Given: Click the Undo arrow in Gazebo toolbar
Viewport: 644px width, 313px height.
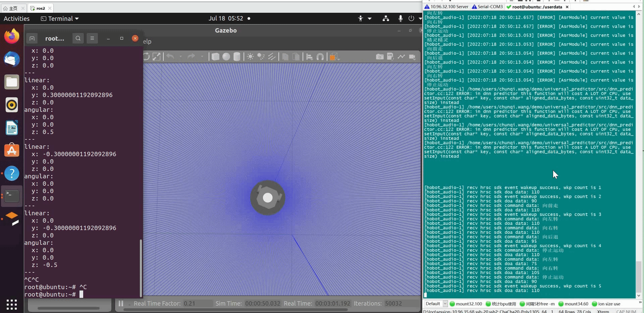Looking at the screenshot, I should pos(170,57).
